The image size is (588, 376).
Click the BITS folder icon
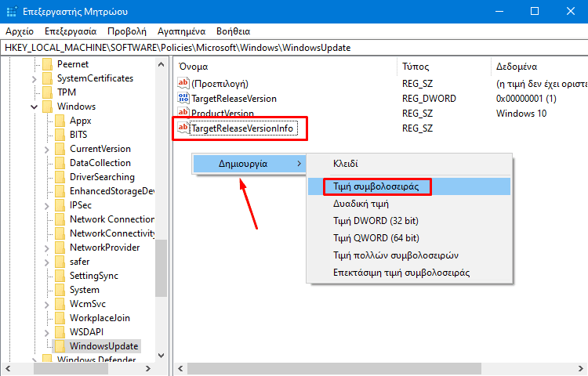click(x=60, y=135)
